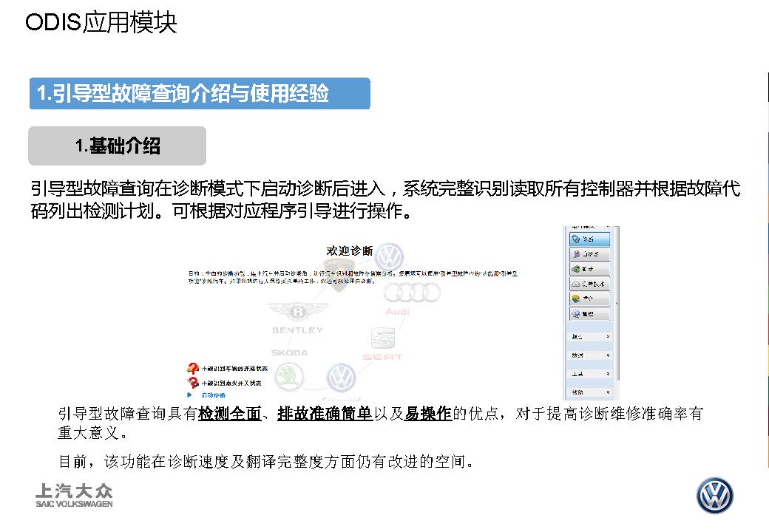Click the underlined text 检测全面
Image resolution: width=769 pixels, height=532 pixels.
(229, 414)
